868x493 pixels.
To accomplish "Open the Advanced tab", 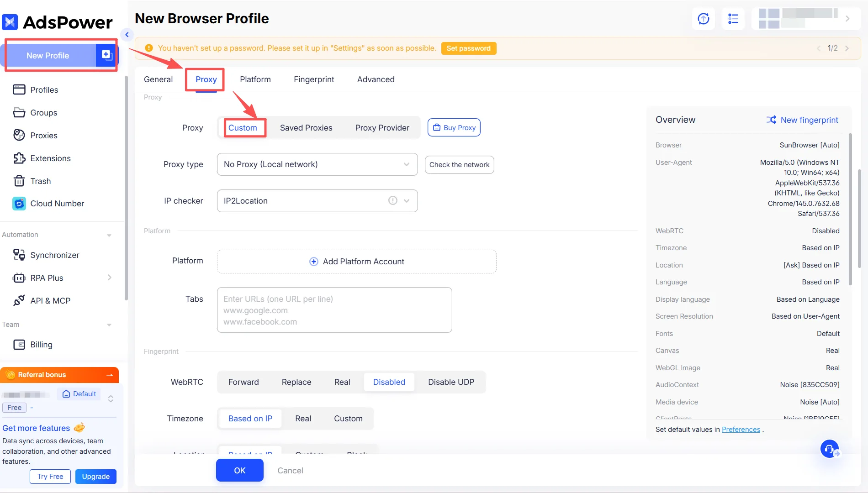I will tap(376, 79).
